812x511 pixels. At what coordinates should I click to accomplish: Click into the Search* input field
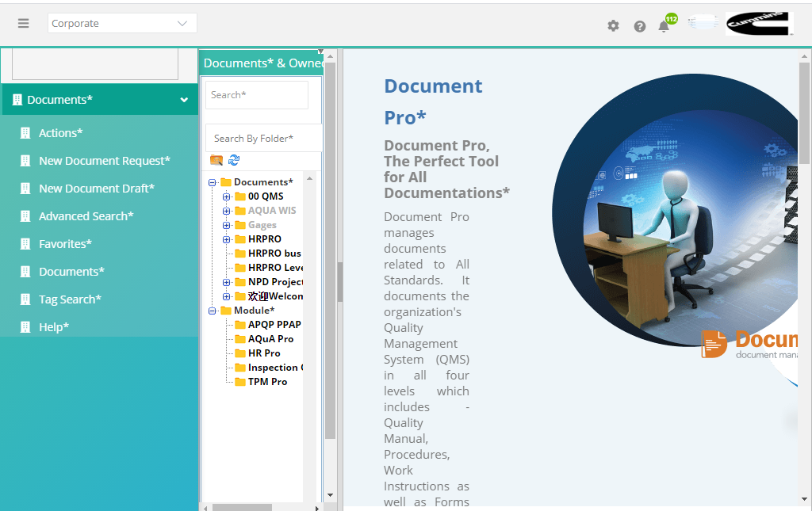(x=257, y=94)
